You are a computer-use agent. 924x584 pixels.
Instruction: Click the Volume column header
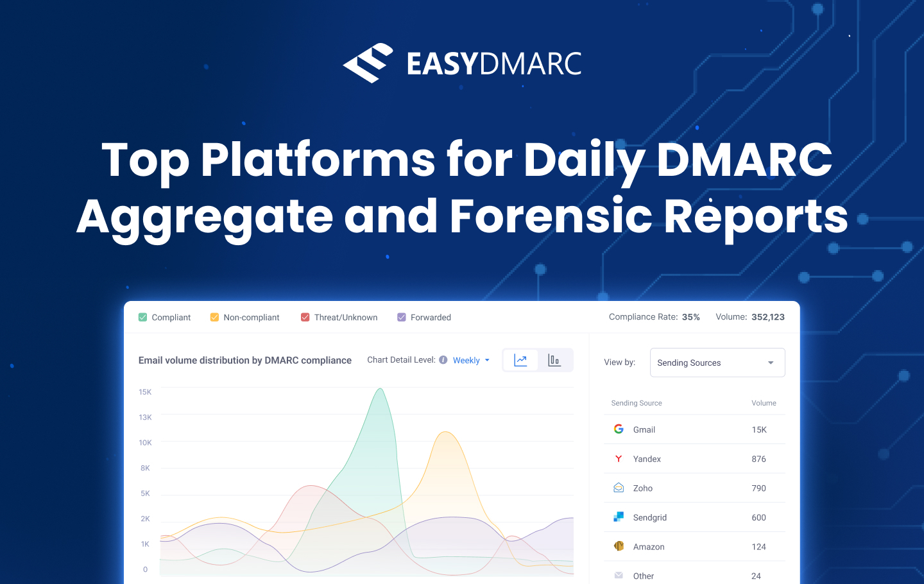tap(764, 403)
